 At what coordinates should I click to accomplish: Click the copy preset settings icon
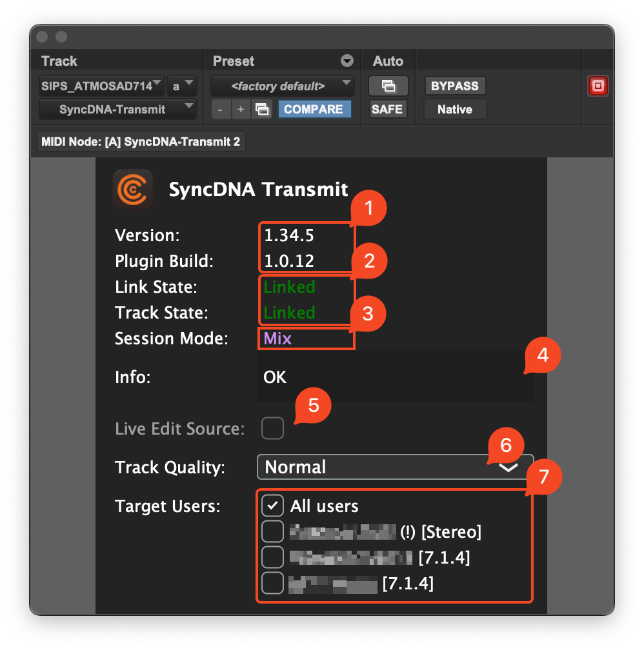(x=263, y=109)
